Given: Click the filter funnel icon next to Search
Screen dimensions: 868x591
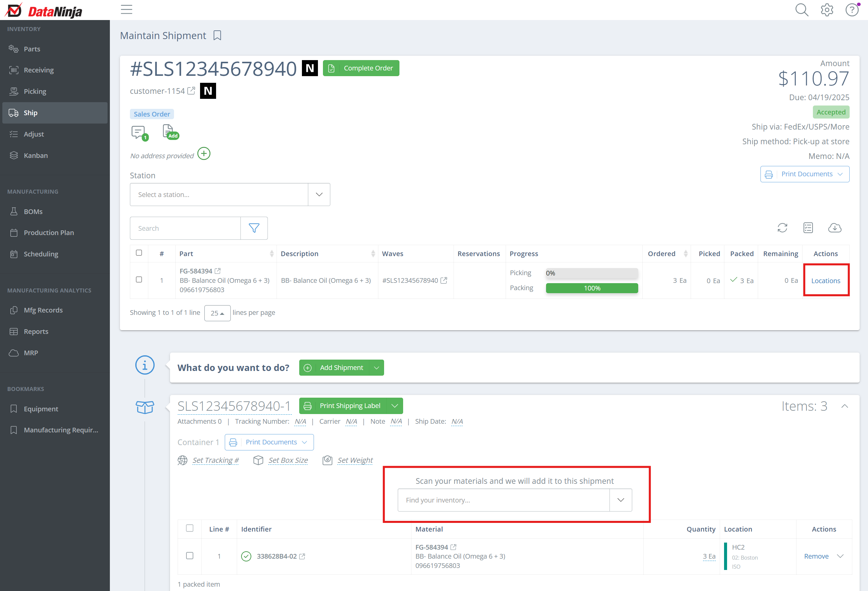Looking at the screenshot, I should (254, 228).
